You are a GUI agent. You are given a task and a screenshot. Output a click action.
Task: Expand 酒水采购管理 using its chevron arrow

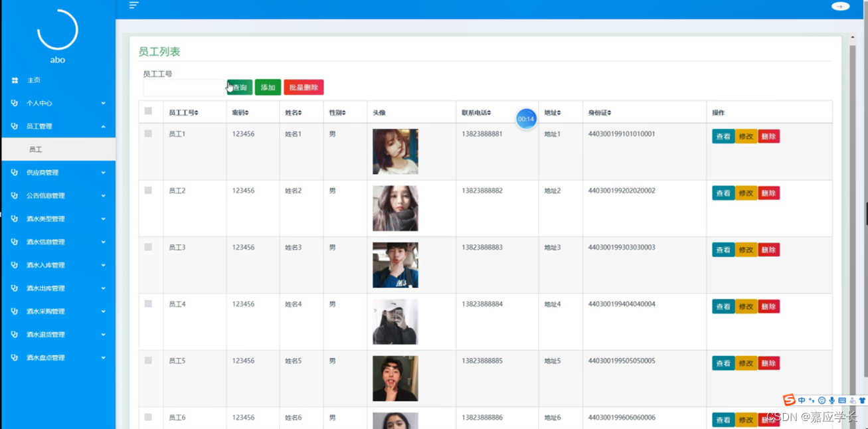tap(104, 311)
